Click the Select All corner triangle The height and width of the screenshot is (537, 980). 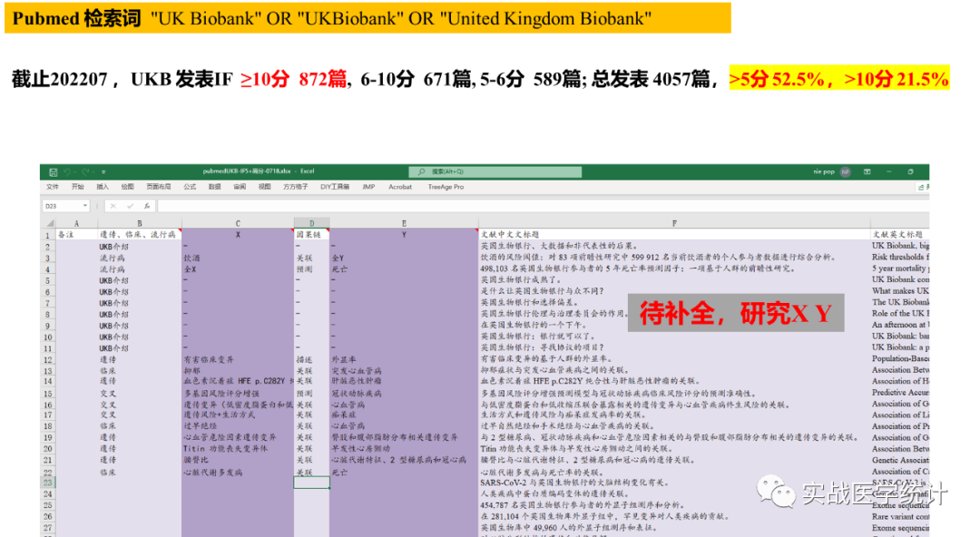pos(49,223)
